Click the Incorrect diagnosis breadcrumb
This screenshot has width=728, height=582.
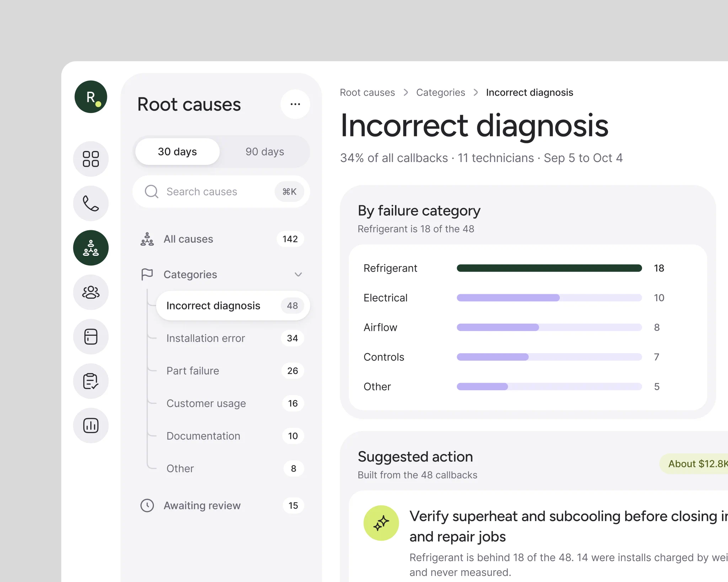(x=530, y=92)
